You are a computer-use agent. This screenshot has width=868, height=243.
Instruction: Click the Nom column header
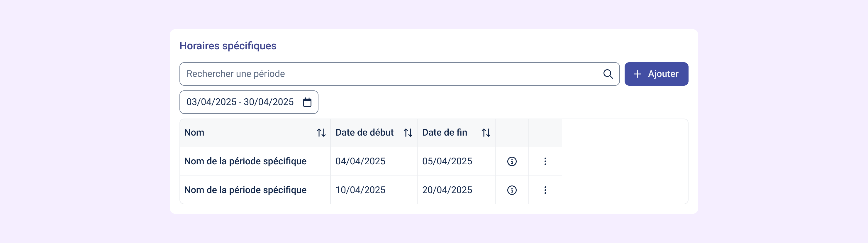[194, 132]
